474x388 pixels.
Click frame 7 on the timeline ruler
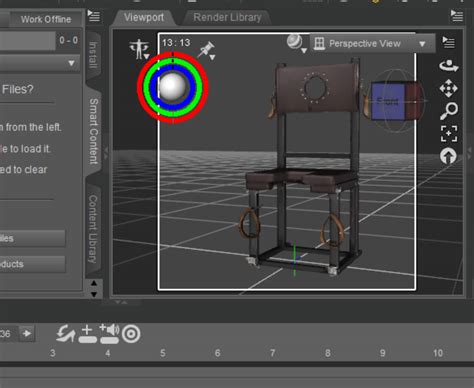click(272, 353)
